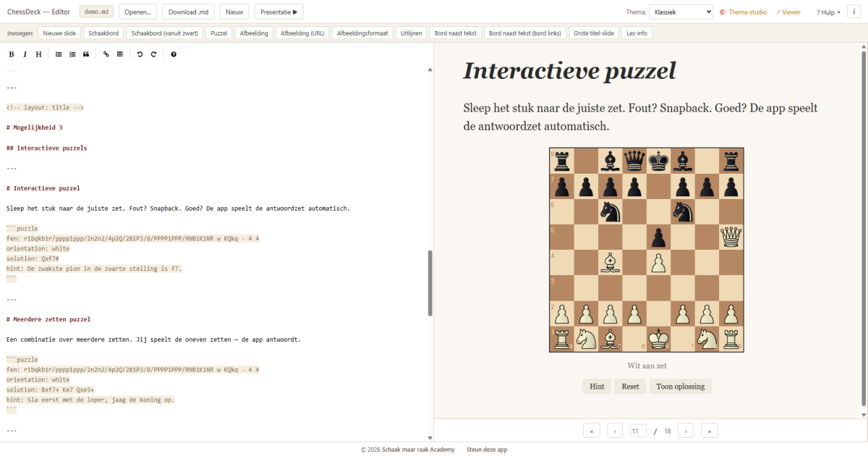Create a new deck with Nieuw
Viewport: 868px width, 456px height.
[x=234, y=12]
